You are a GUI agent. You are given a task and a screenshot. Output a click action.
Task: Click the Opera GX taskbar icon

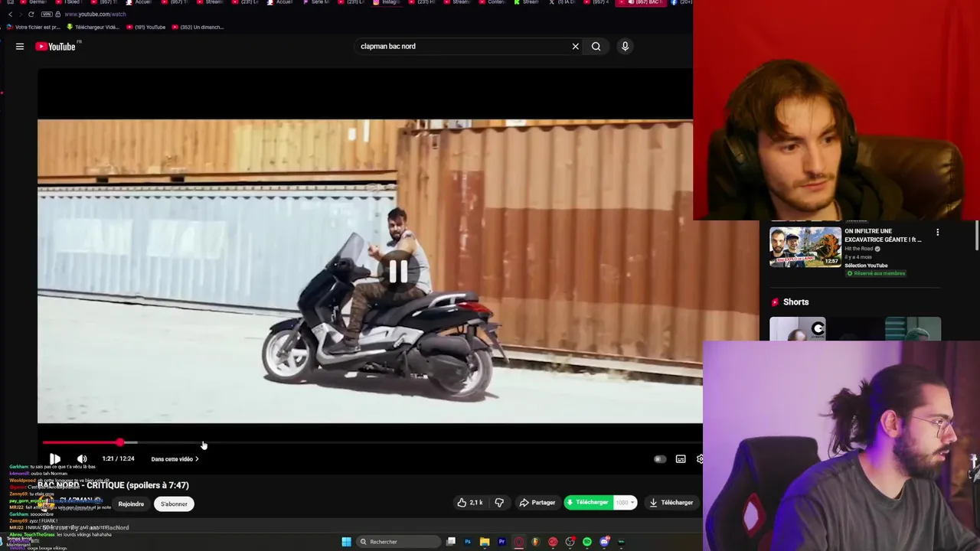click(519, 542)
